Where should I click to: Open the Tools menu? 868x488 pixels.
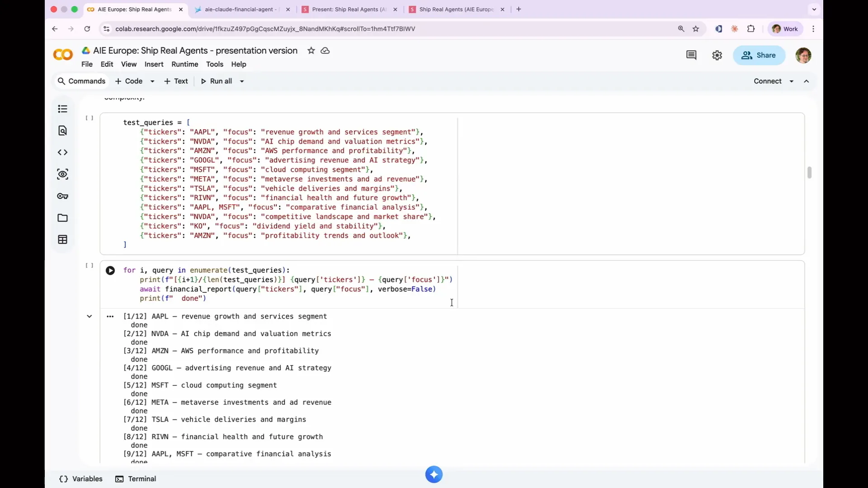215,64
